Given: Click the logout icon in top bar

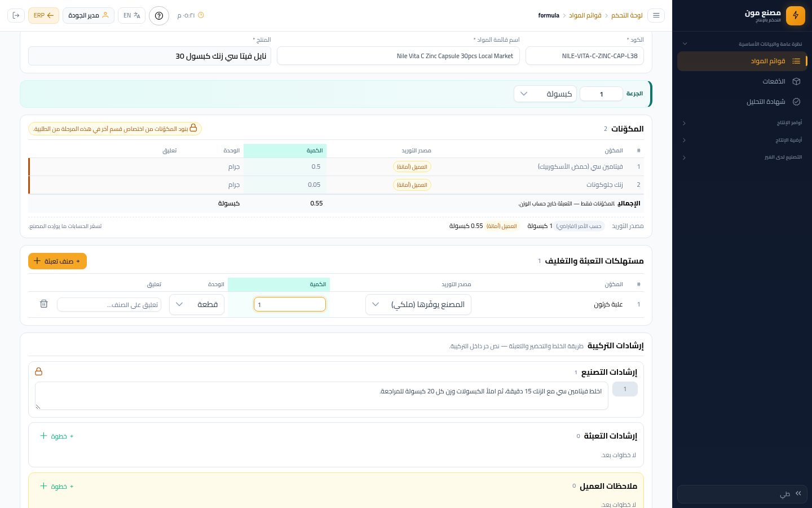Looking at the screenshot, I should coord(16,15).
